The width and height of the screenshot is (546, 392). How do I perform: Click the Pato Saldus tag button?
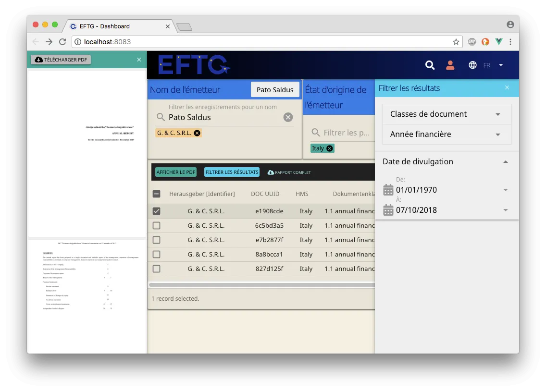[x=275, y=90]
